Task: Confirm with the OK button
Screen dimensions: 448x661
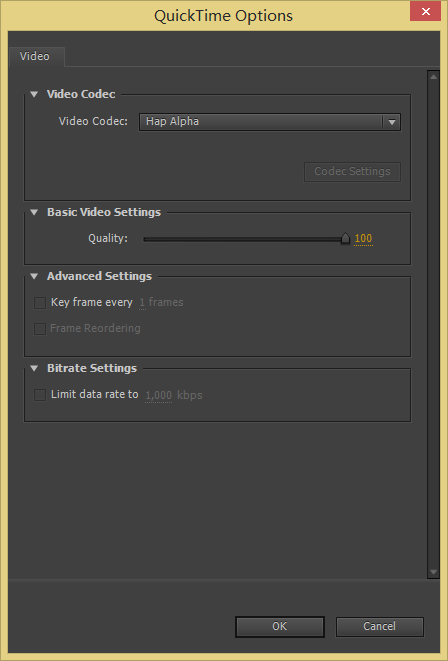Action: click(x=280, y=626)
